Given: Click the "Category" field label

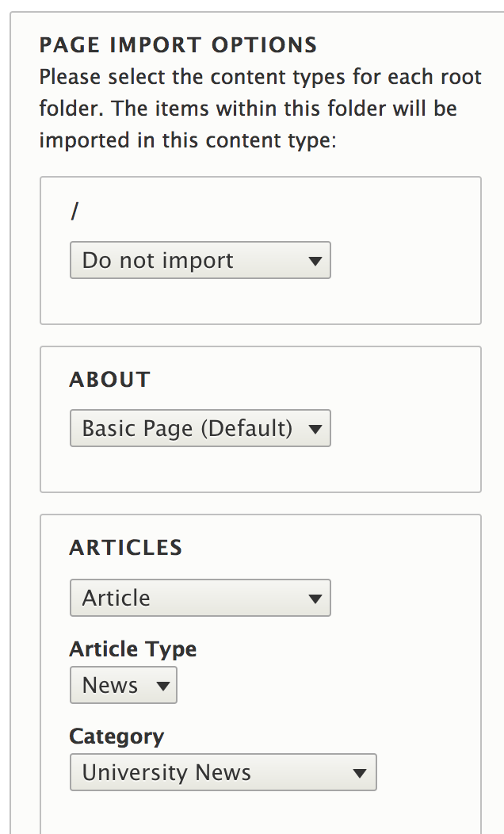Looking at the screenshot, I should point(116,736).
